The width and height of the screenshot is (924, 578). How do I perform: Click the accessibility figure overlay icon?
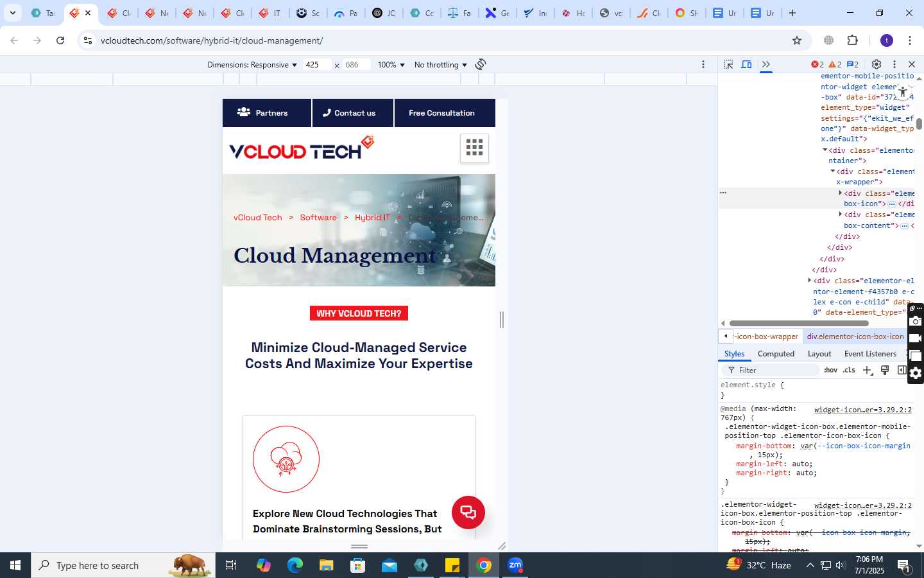(902, 92)
